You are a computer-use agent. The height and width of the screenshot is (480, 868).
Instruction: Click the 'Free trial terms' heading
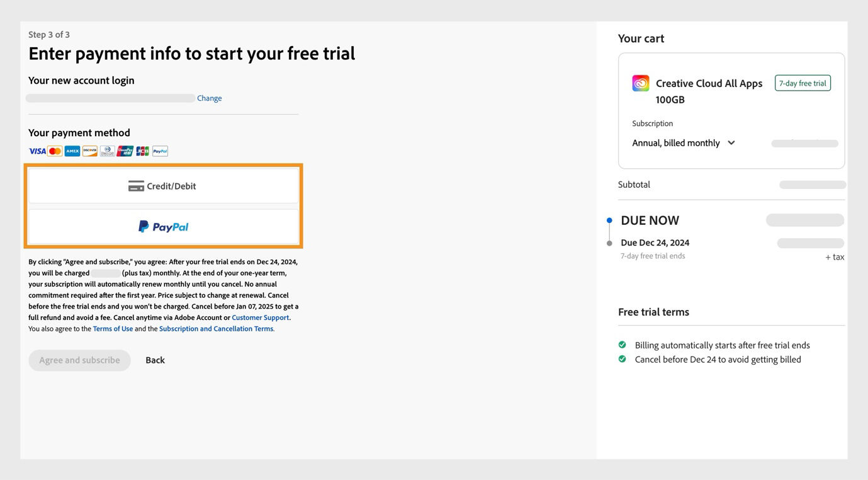(x=653, y=312)
